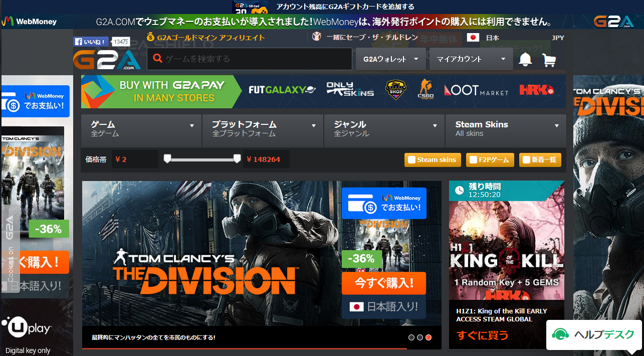The image size is (644, 356).
Task: Click the WebMoney payment badge on the Division banner
Action: 384,203
